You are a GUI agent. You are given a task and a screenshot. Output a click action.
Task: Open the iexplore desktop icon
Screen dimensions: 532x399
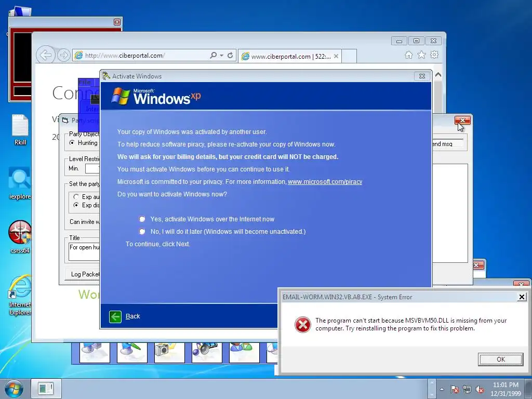tap(20, 183)
